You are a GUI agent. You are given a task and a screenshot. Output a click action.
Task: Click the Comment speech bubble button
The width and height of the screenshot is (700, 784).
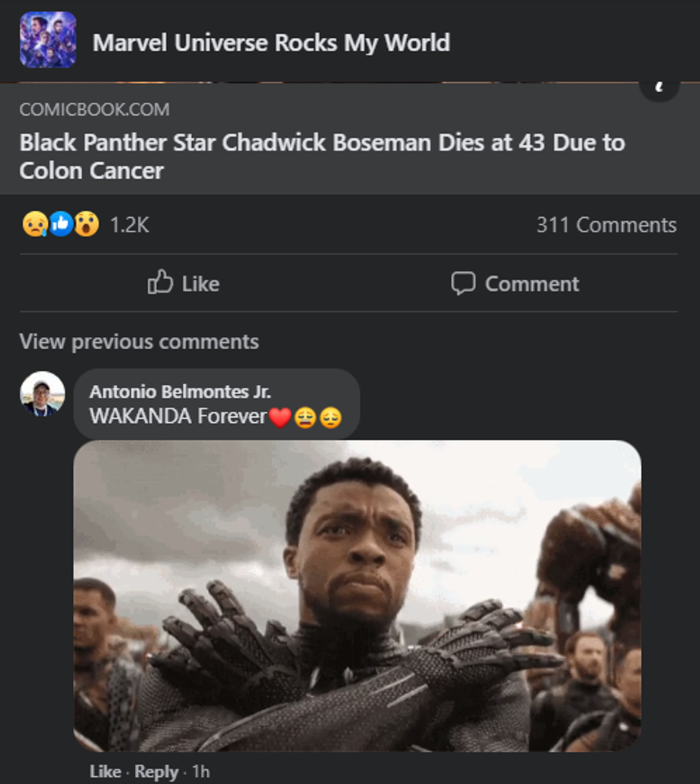(x=515, y=283)
